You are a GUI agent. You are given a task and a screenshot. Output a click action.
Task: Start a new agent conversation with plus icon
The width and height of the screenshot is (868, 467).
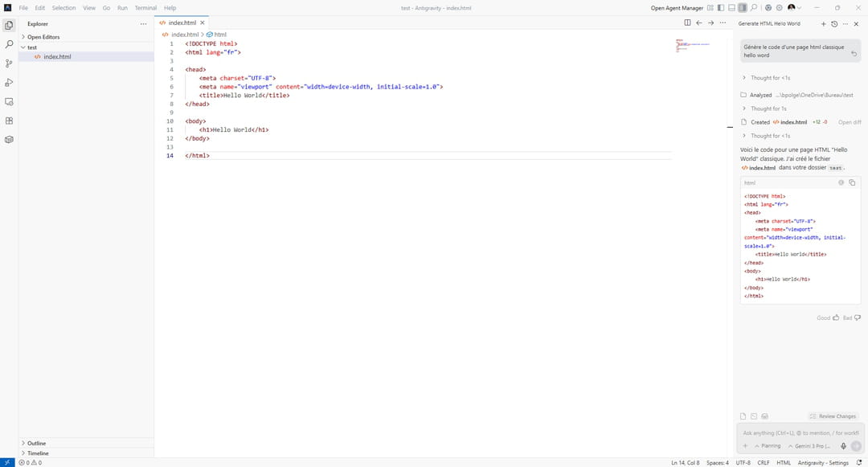pyautogui.click(x=823, y=24)
